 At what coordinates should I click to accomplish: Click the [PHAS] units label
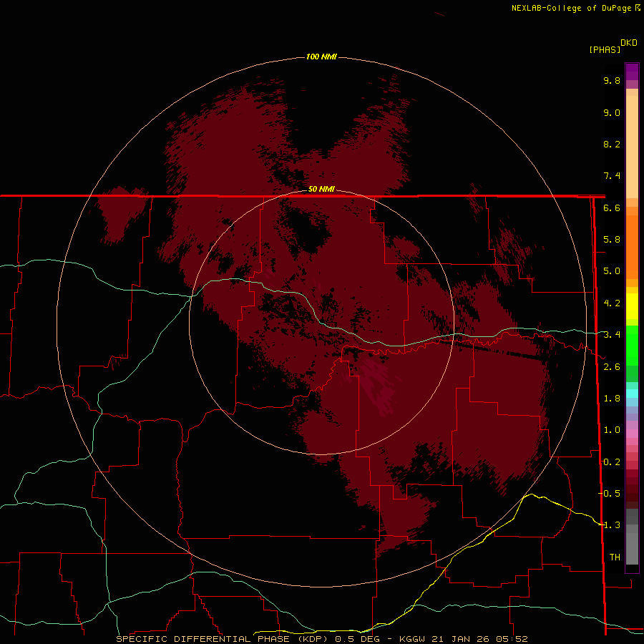[605, 49]
